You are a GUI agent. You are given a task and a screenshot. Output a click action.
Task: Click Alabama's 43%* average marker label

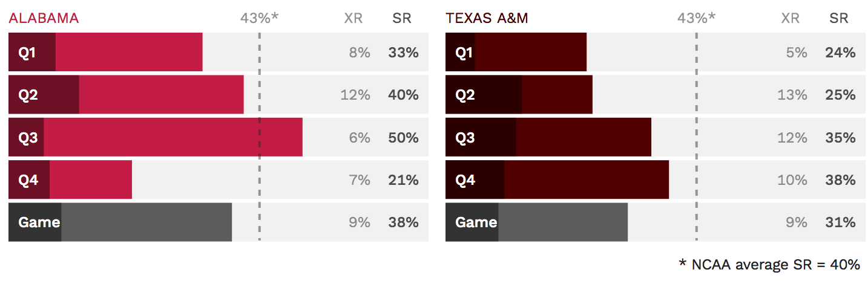tap(260, 18)
